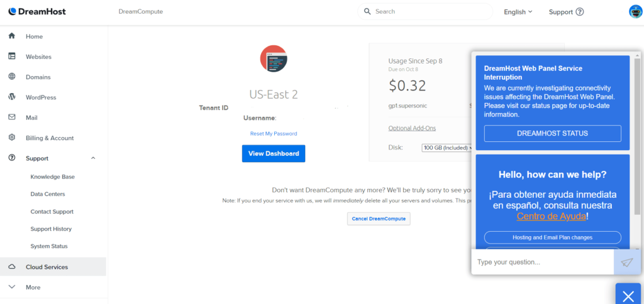Send chat message with paper plane icon
The height and width of the screenshot is (304, 644).
point(627,262)
